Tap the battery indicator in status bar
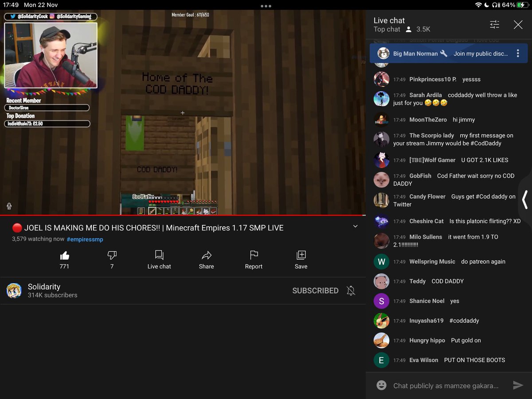The width and height of the screenshot is (532, 399). [x=523, y=5]
